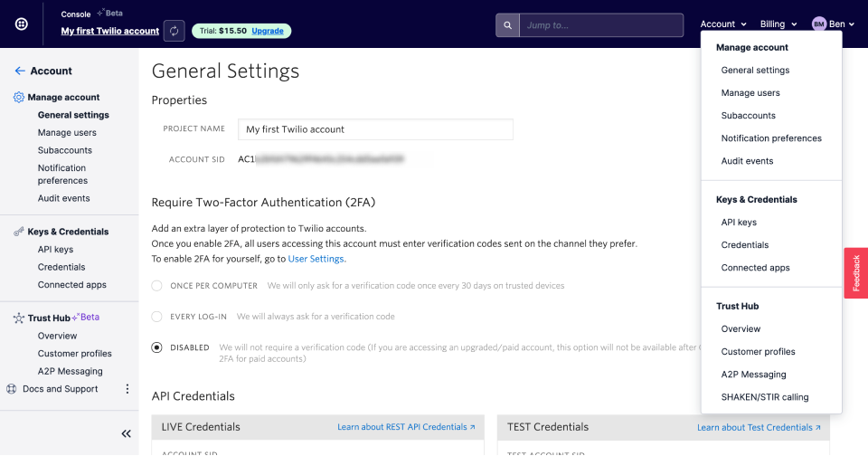Choose Notification preferences in Account dropdown
The height and width of the screenshot is (456, 868).
tap(771, 138)
